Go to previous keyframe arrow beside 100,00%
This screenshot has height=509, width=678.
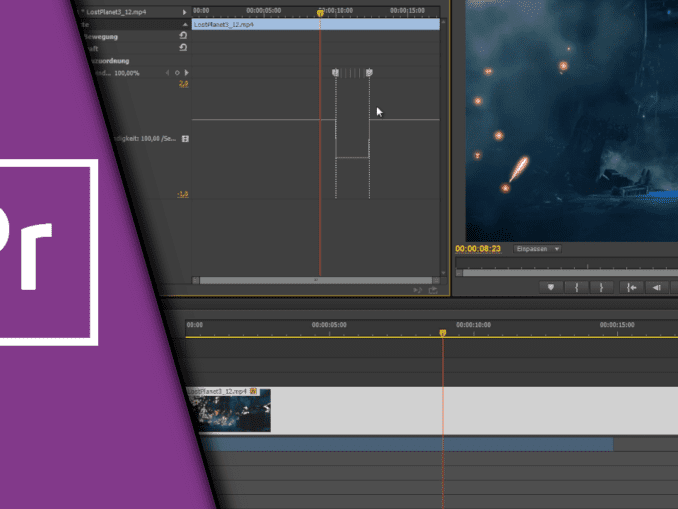[168, 73]
